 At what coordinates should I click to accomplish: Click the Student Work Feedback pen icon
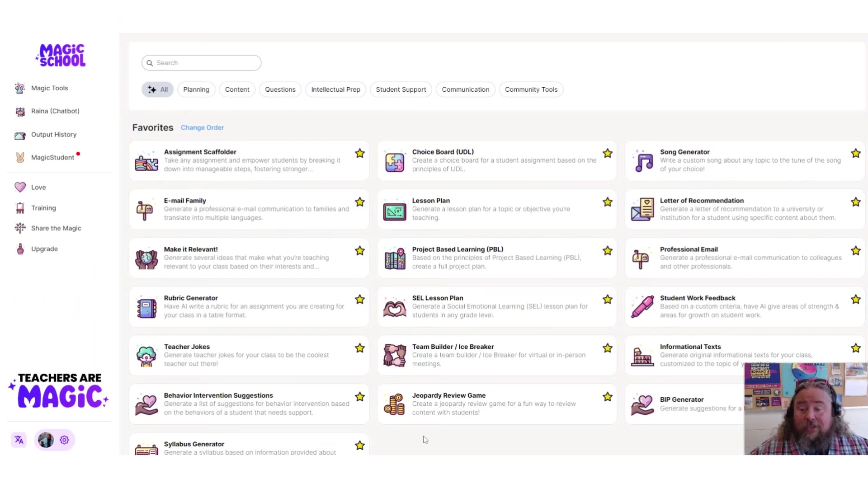coord(642,307)
